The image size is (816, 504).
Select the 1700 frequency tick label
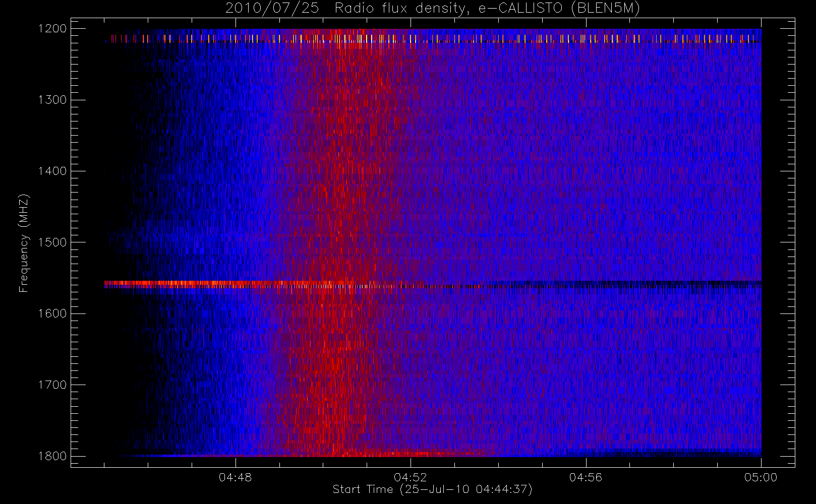tap(52, 385)
